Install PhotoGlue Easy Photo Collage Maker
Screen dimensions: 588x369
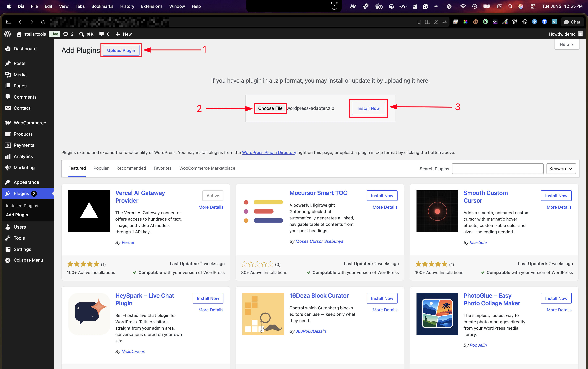pos(556,298)
